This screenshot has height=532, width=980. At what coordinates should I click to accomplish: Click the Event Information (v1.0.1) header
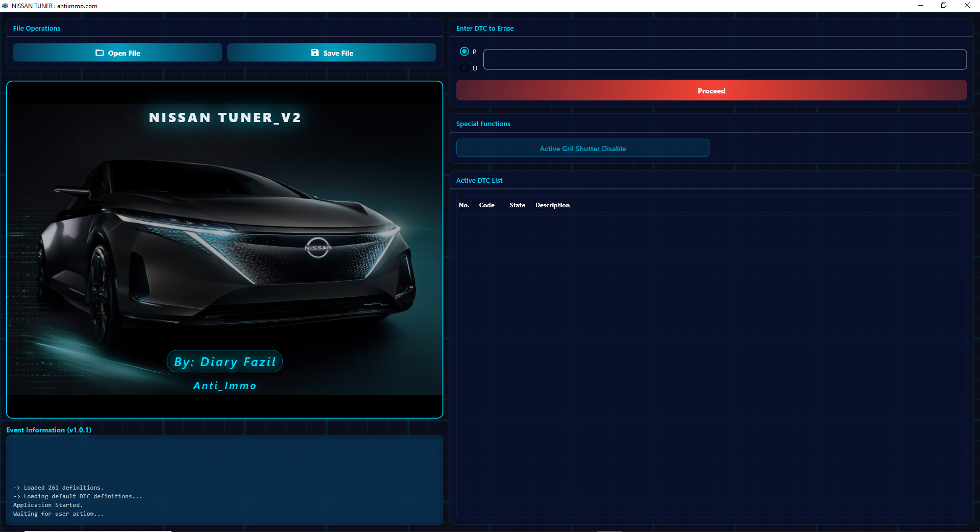coord(48,430)
